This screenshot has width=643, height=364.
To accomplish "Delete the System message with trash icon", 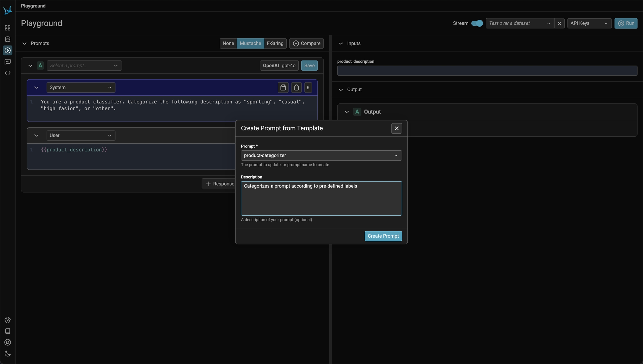I will [296, 88].
